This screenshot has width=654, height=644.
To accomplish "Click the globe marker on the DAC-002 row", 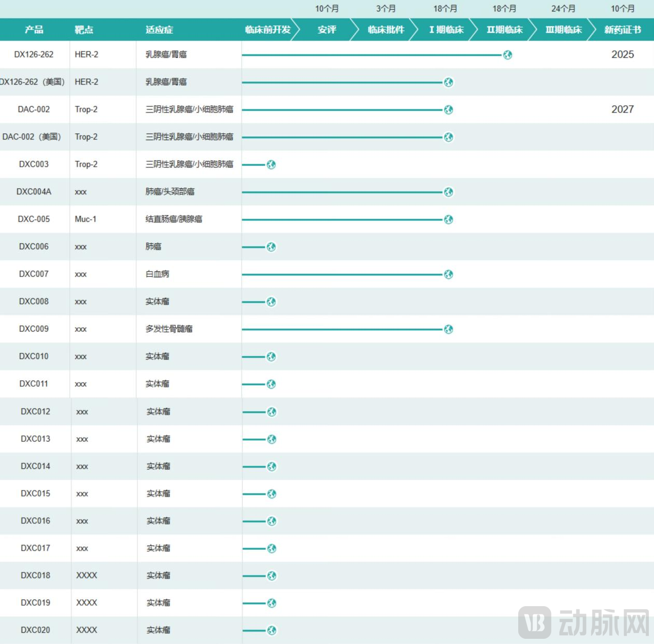I will (449, 110).
